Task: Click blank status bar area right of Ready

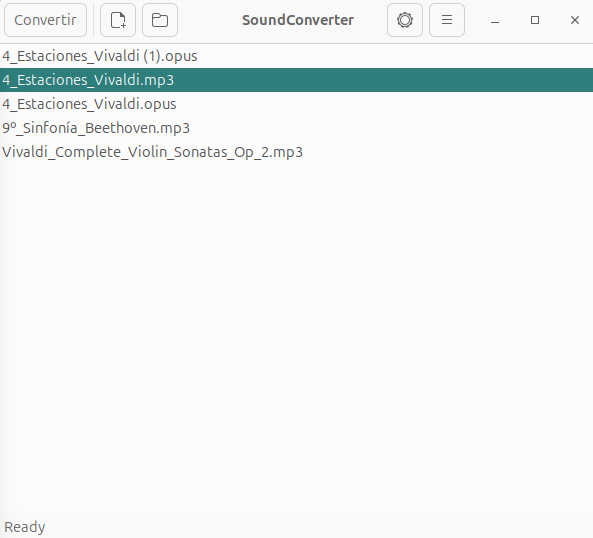Action: pyautogui.click(x=318, y=527)
